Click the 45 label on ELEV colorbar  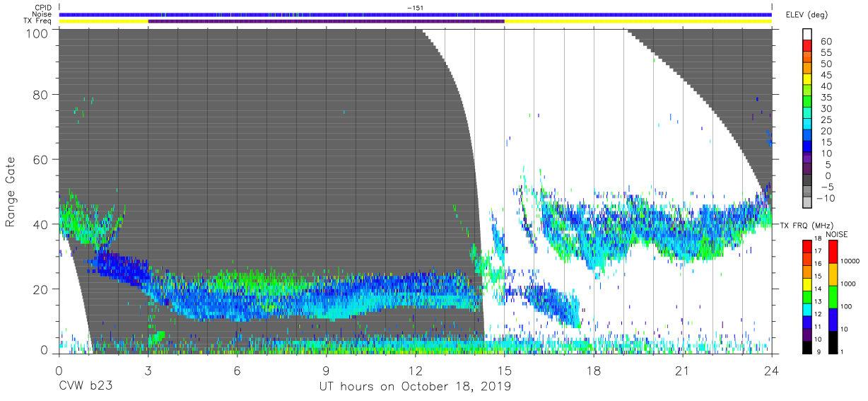(x=825, y=75)
